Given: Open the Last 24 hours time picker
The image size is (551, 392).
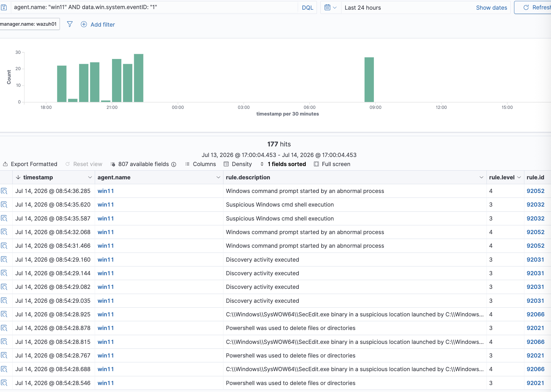Looking at the screenshot, I should coord(363,8).
